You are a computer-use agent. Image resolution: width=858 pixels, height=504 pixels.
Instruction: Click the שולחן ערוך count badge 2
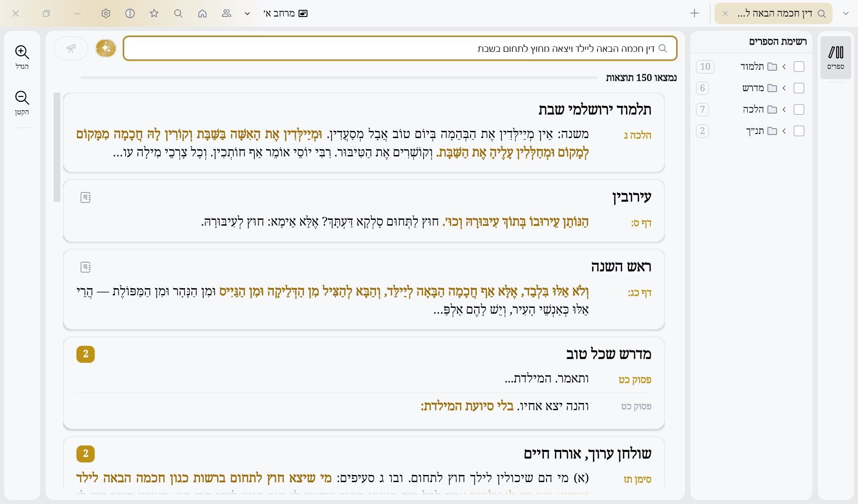pos(85,454)
